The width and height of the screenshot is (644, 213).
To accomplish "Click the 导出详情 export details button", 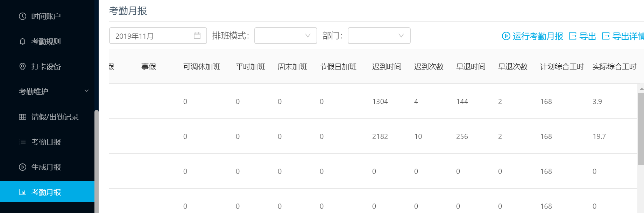I will pyautogui.click(x=623, y=36).
